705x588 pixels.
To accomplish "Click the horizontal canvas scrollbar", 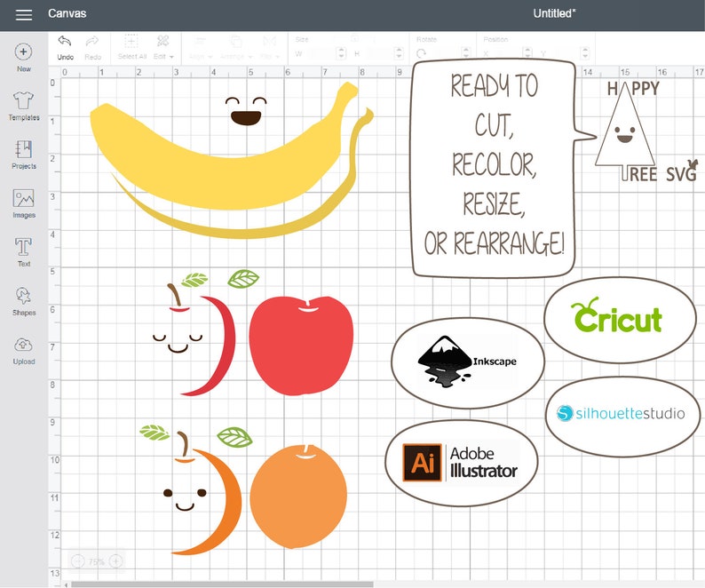I will point(222,584).
